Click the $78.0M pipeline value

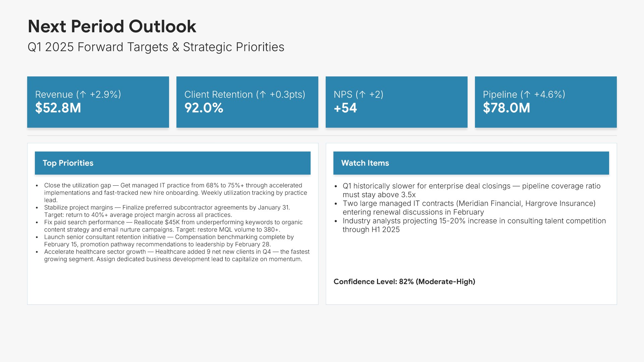point(506,108)
